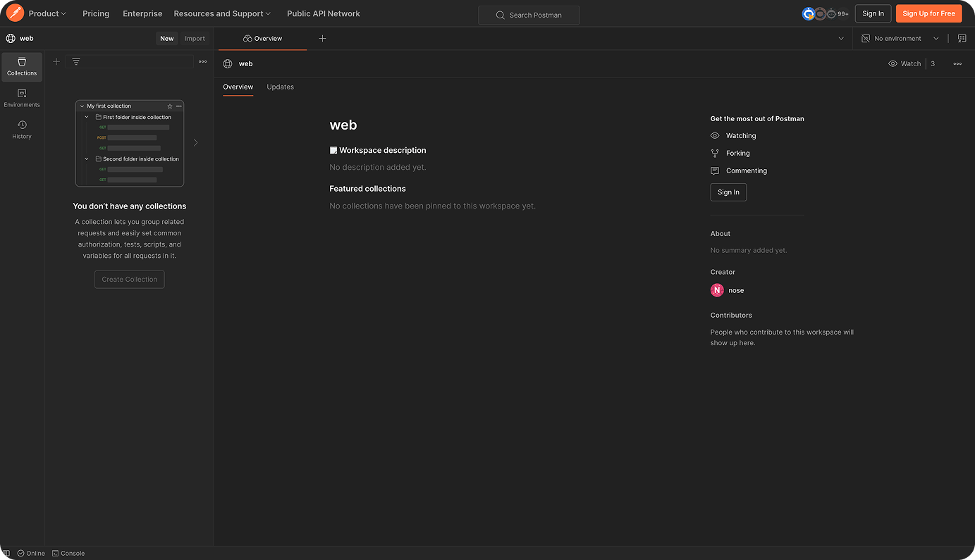Open workspace more options beside Watch count
The height and width of the screenshot is (560, 975).
pyautogui.click(x=957, y=63)
